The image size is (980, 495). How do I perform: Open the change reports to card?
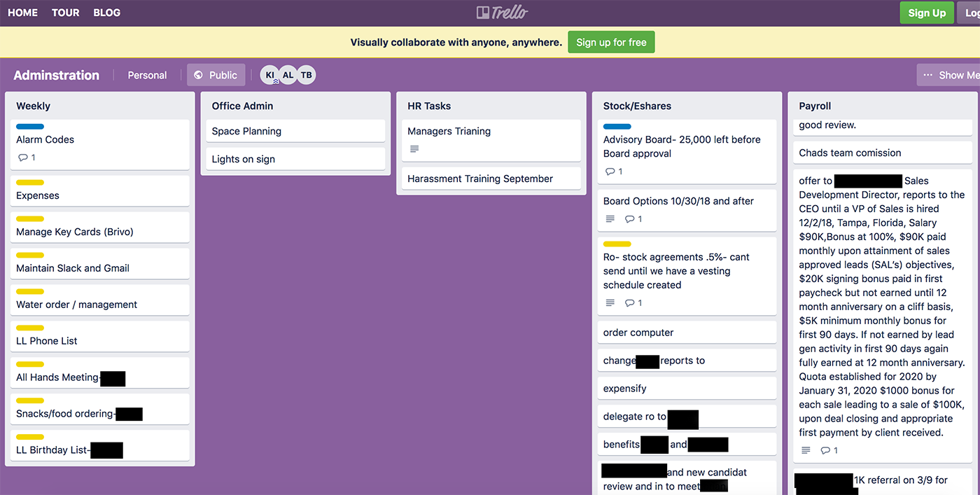(x=687, y=361)
